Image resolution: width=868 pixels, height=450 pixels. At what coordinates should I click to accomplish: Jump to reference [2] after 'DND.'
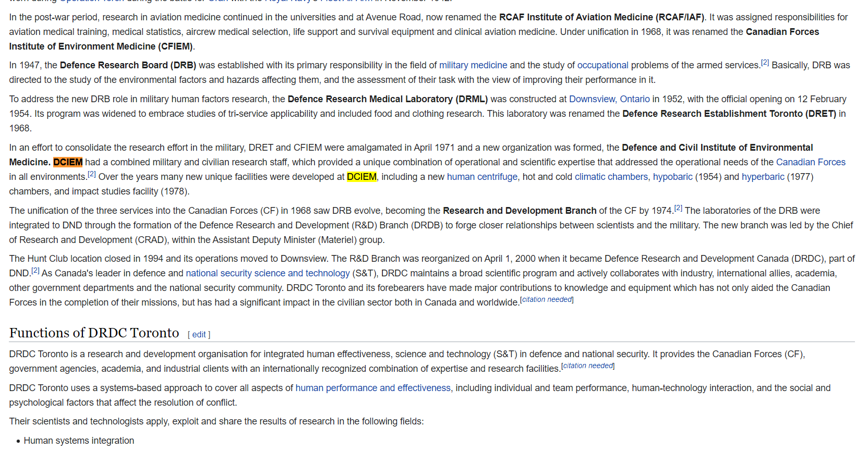tap(35, 271)
